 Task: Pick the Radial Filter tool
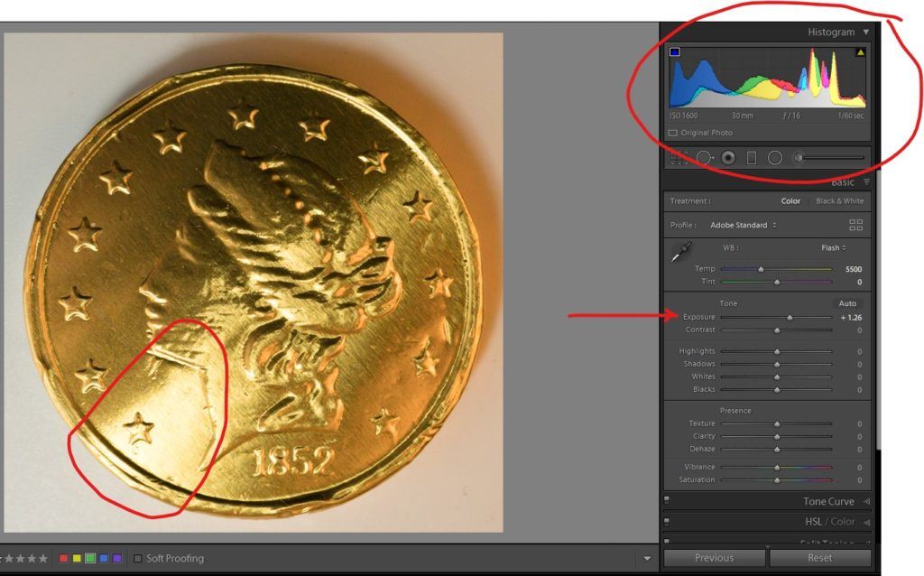coord(774,158)
